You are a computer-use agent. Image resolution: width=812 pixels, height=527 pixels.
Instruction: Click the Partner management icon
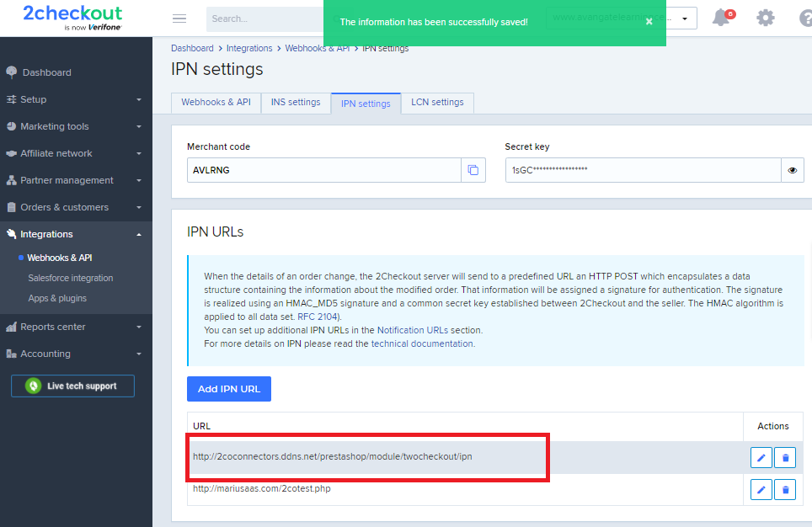pos(12,180)
